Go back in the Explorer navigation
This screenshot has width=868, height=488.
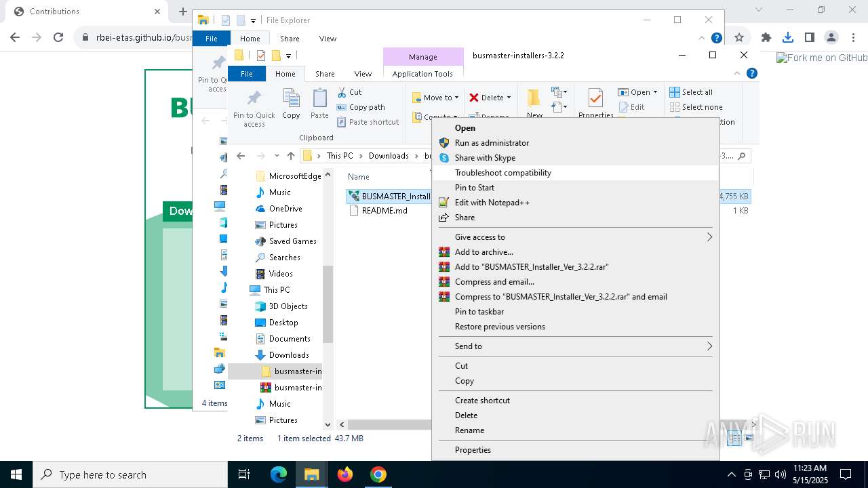click(x=241, y=156)
